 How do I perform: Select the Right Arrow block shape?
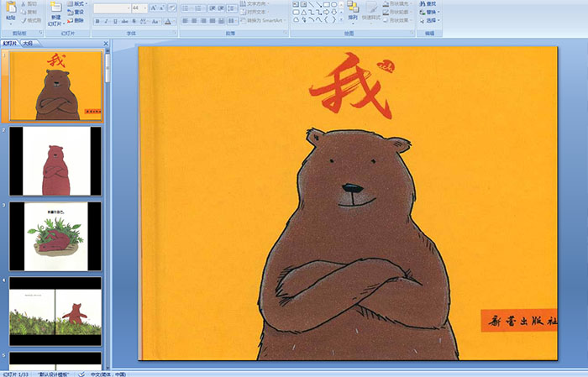[326, 12]
